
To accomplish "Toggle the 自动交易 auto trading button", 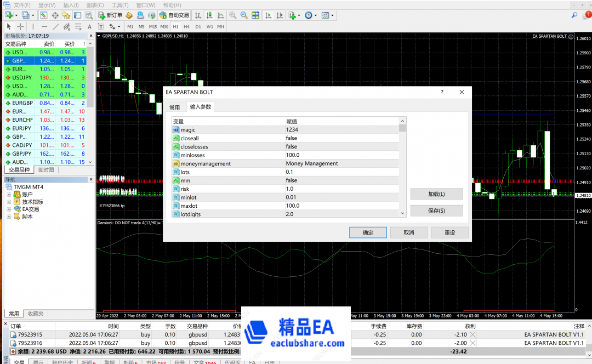I will click(174, 15).
